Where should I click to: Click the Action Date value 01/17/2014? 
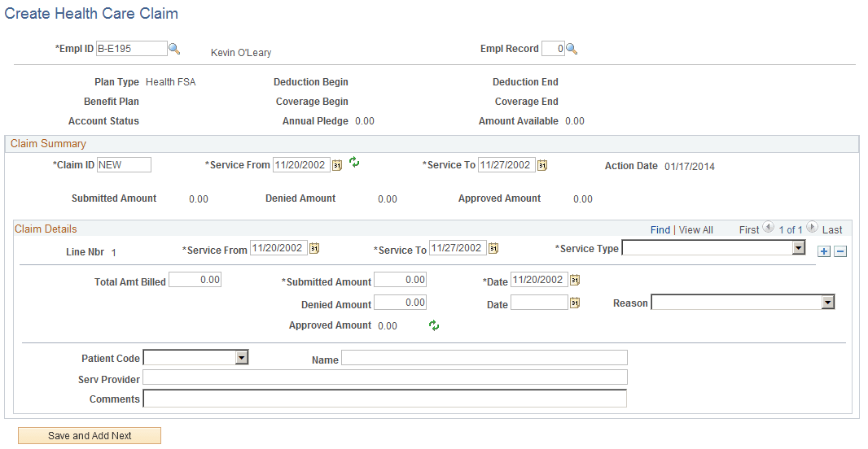coord(690,167)
